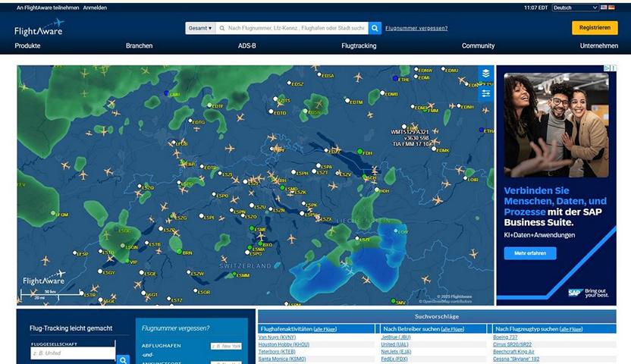Screen dimensions: 631x364
Task: Expand the Produkte menu
Action: click(x=27, y=46)
